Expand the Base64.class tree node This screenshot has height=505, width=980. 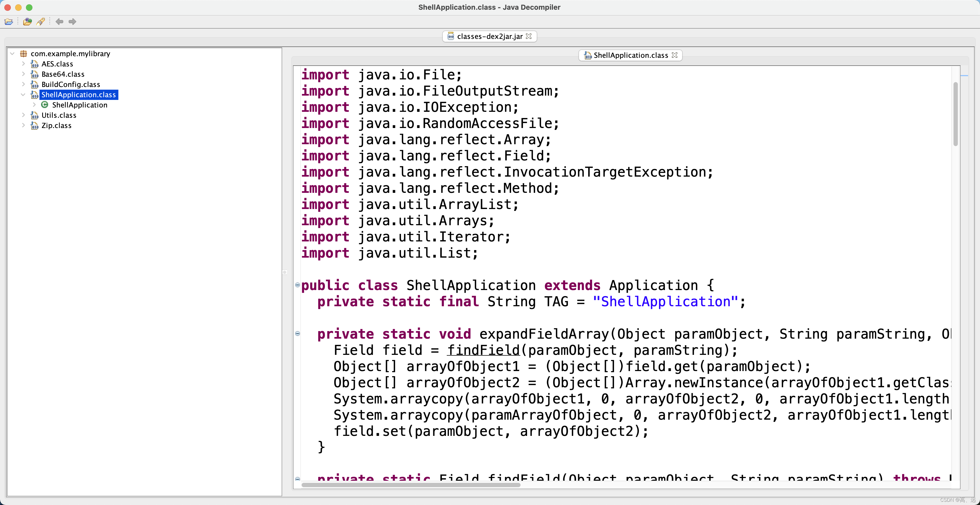click(x=23, y=74)
